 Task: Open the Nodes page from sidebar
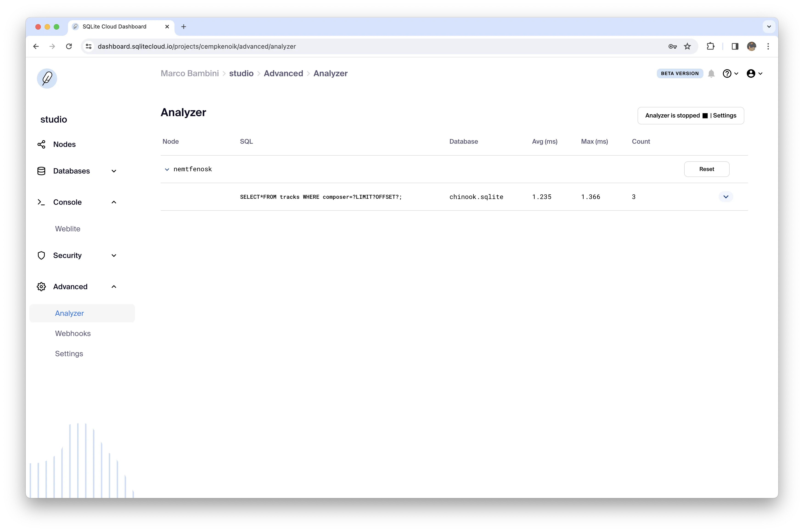(64, 144)
